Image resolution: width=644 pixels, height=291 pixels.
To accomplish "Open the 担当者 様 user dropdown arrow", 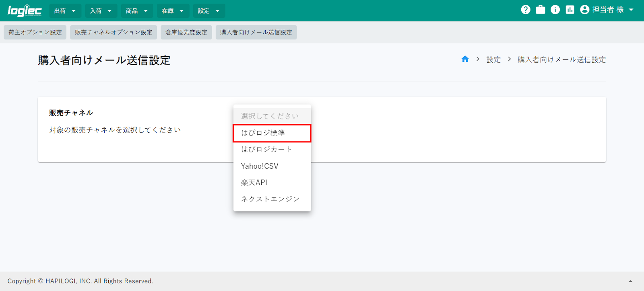I will pos(631,10).
